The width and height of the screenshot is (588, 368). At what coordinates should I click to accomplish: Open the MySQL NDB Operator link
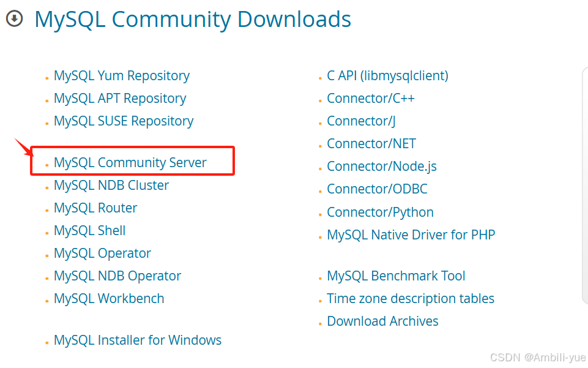point(117,277)
